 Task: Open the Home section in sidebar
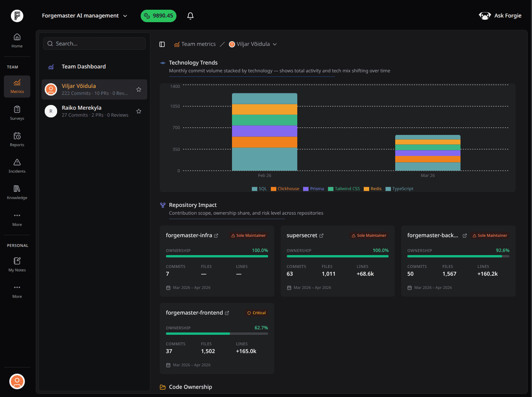tap(17, 40)
